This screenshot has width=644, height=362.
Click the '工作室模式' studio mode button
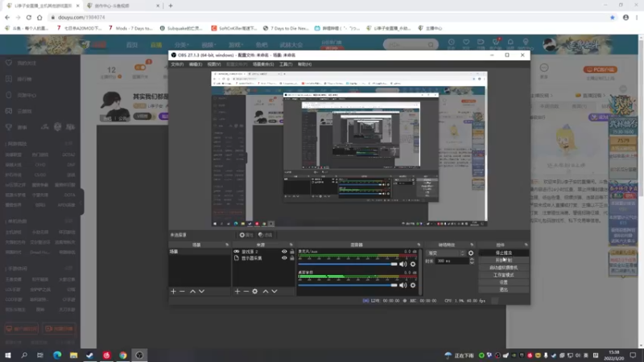click(504, 275)
